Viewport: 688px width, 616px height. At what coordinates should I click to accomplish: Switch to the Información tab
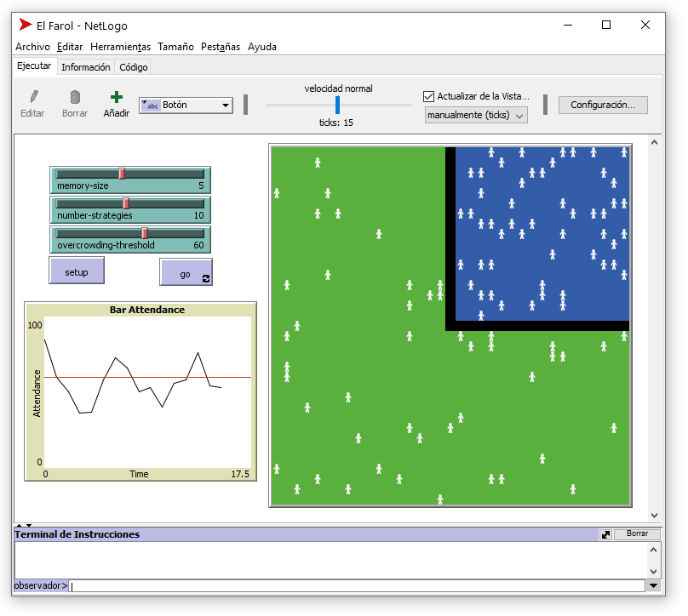coord(85,67)
